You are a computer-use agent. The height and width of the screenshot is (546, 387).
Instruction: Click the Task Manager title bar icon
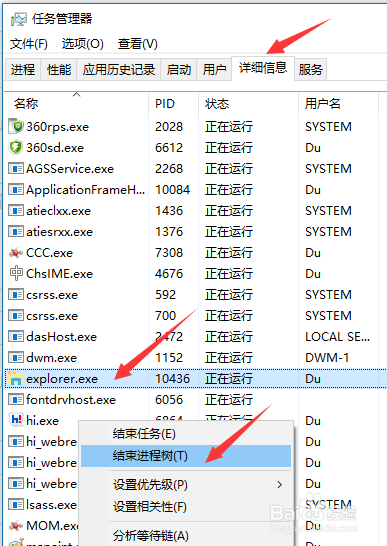[x=18, y=19]
